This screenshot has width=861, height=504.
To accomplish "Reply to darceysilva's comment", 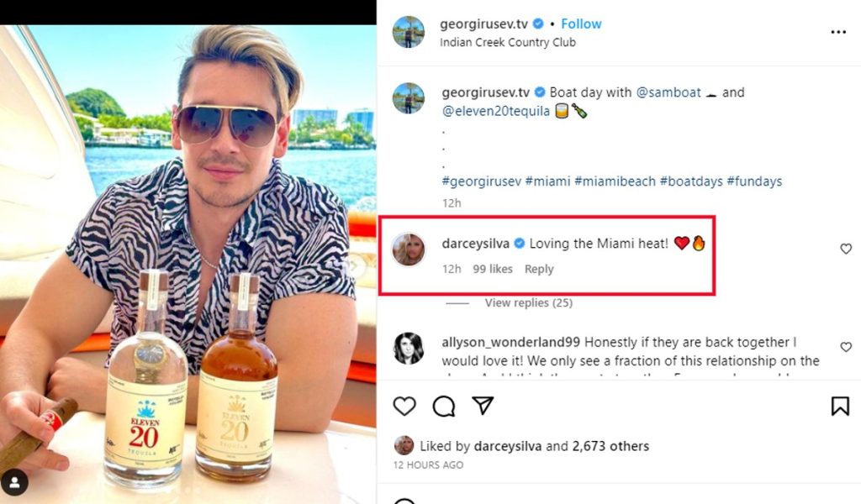I will tap(539, 269).
